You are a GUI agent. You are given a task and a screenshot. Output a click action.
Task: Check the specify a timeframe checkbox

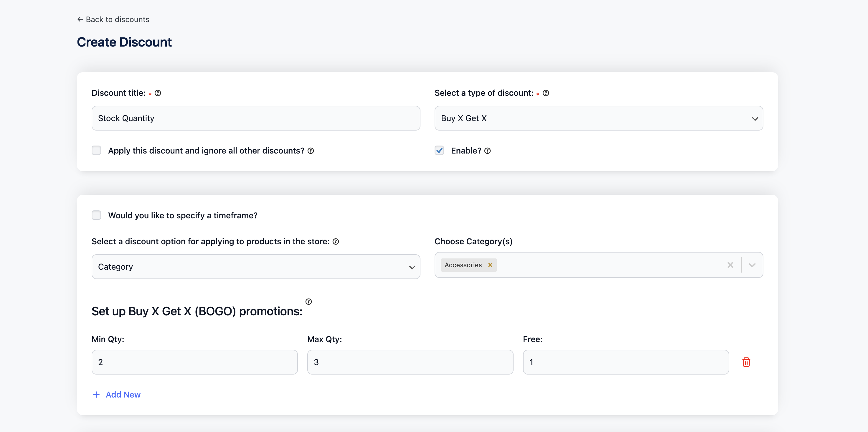click(x=96, y=215)
